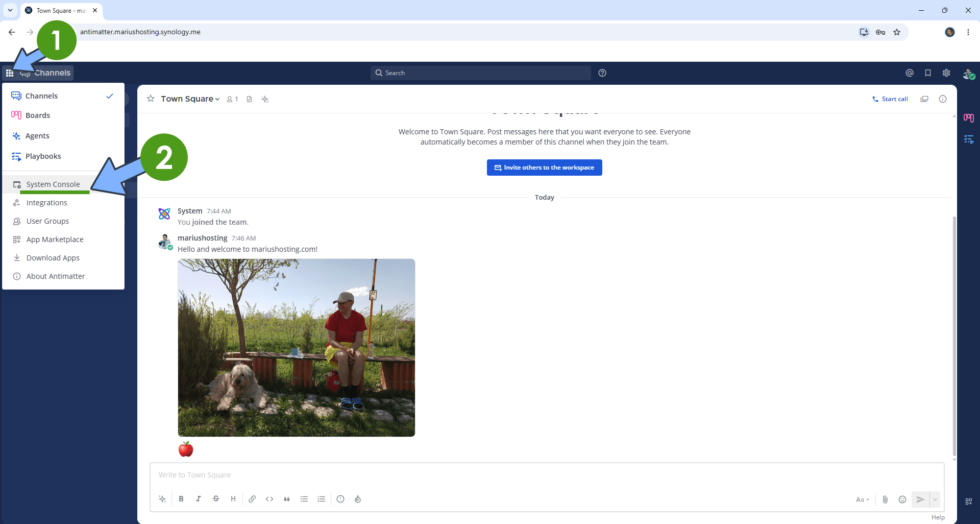The image size is (980, 524).
Task: Open Channels from the product menu
Action: tap(63, 96)
